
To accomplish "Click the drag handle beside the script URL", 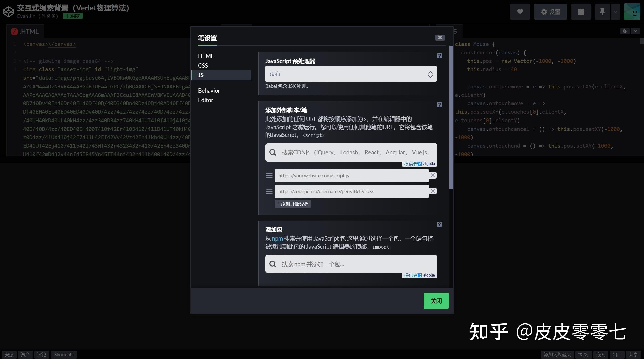I will 269,175.
